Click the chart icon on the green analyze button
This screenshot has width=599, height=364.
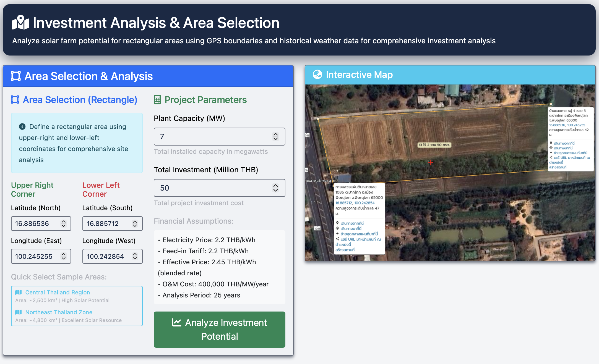pyautogui.click(x=177, y=323)
